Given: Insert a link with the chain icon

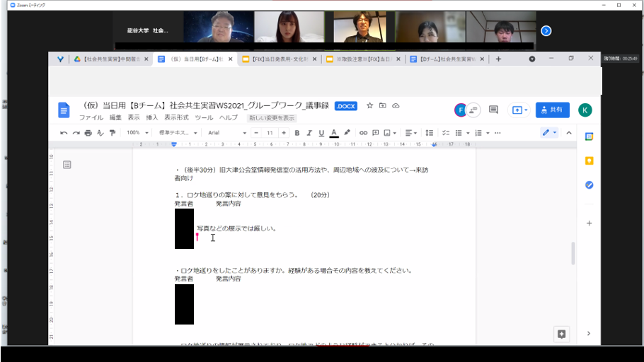Looking at the screenshot, I should pyautogui.click(x=363, y=133).
